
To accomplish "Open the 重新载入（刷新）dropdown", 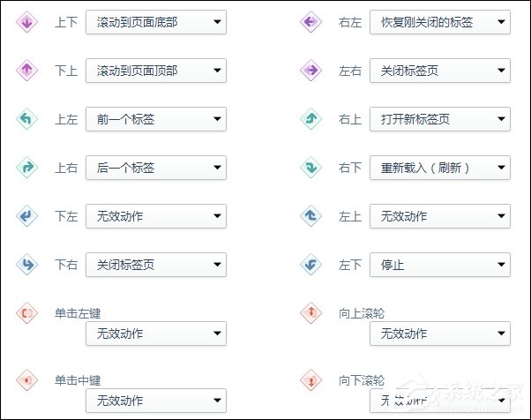I will click(x=439, y=168).
